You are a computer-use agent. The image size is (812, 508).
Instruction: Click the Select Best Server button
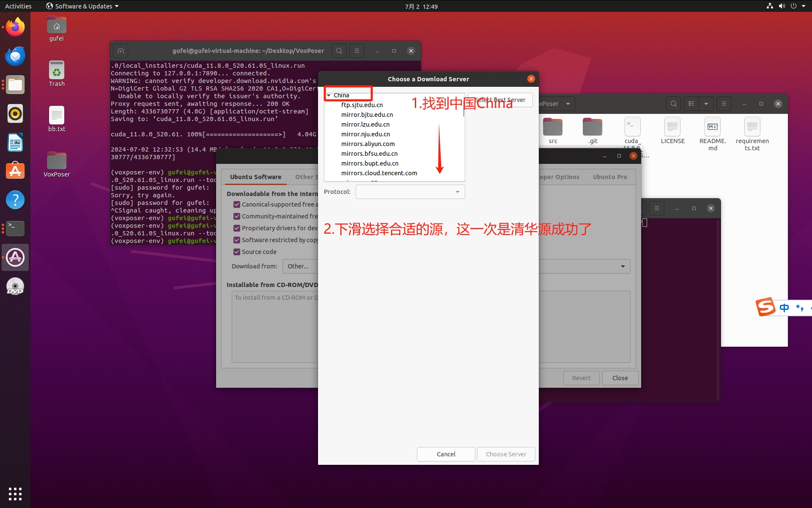[500, 100]
